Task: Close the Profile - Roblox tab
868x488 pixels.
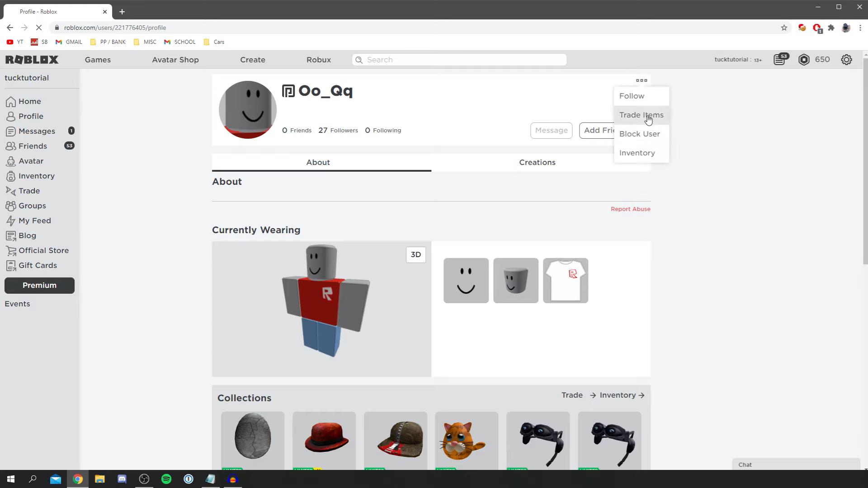Action: (105, 12)
